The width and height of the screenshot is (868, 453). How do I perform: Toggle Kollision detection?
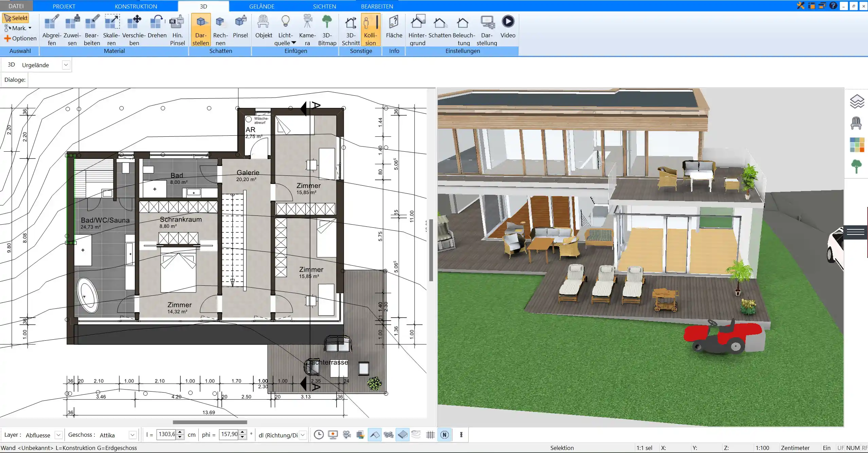pos(370,30)
